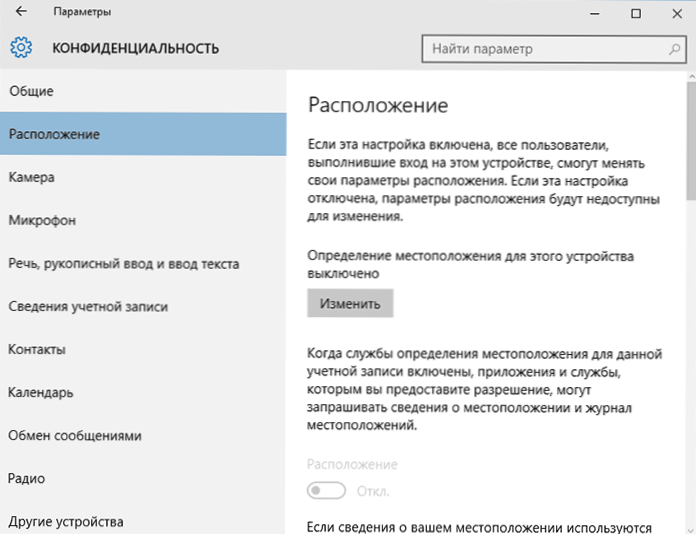The height and width of the screenshot is (534, 696).
Task: Click the Расположение page heading
Action: [378, 105]
